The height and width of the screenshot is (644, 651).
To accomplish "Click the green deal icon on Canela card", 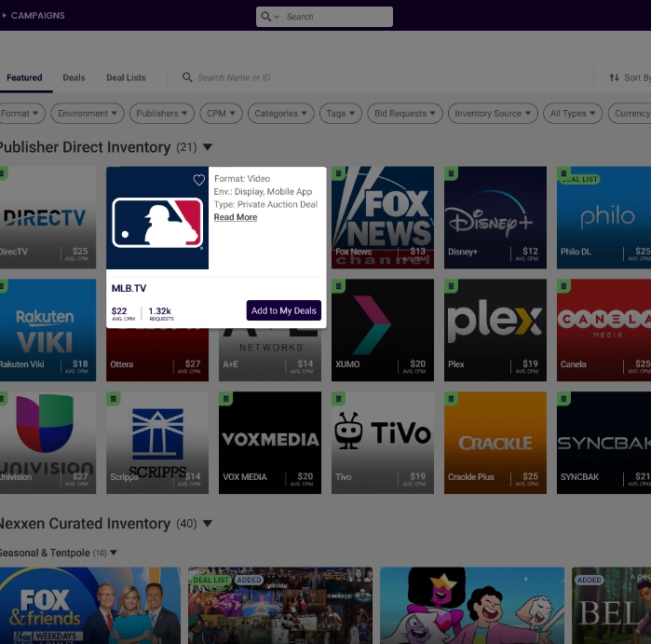I will 563,286.
